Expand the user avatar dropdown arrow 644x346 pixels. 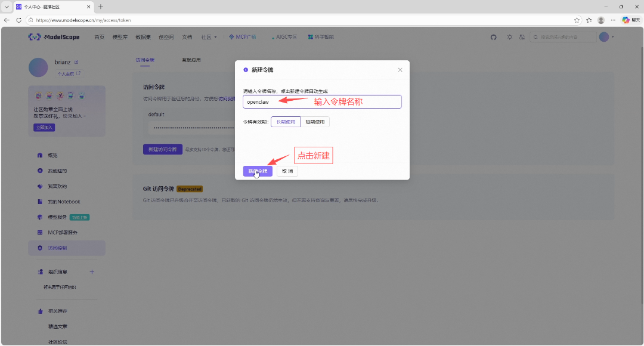(613, 37)
